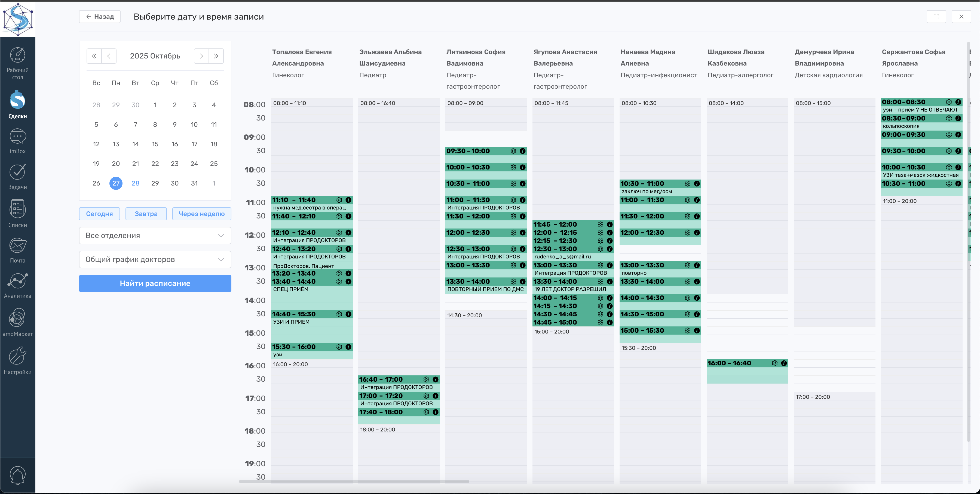Expand the Общий график докторов dropdown
Viewport: 980px width, 494px height.
tap(155, 259)
